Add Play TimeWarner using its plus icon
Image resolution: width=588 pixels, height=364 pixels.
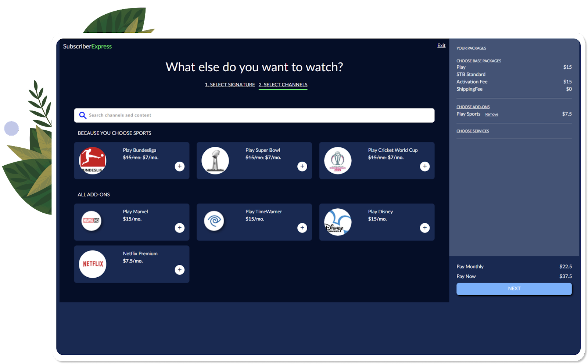coord(302,228)
